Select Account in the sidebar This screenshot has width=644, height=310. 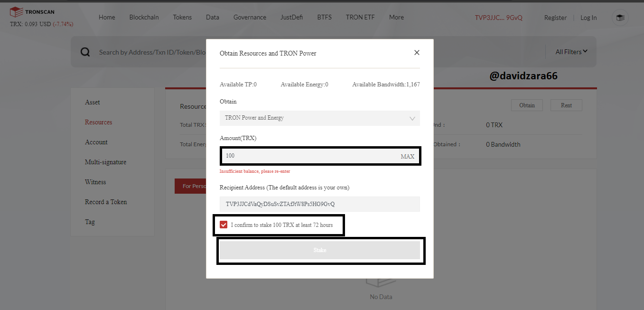pos(96,142)
